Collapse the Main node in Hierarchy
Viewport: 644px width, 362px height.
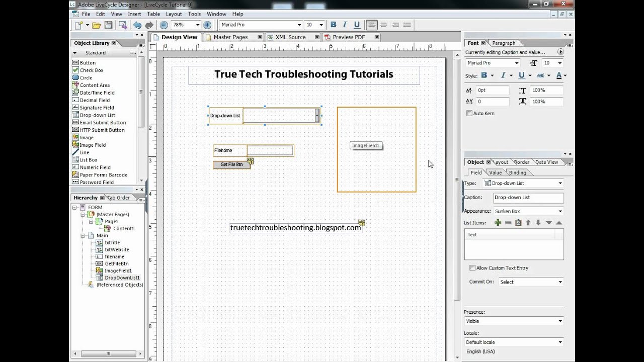point(83,235)
